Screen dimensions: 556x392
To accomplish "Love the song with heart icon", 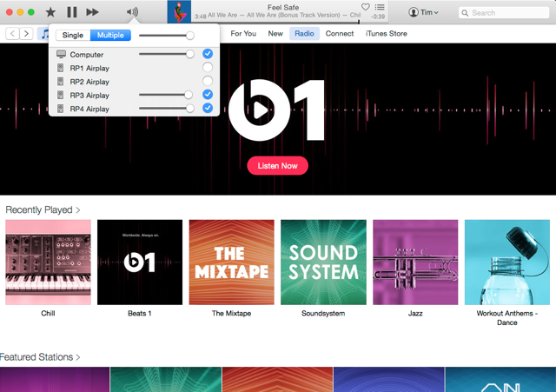I will 365,7.
